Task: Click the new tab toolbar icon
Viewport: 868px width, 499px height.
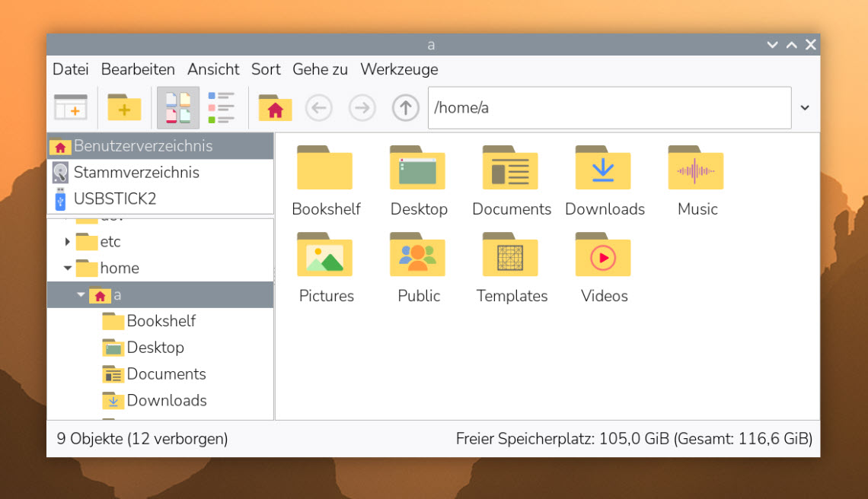Action: pyautogui.click(x=71, y=108)
